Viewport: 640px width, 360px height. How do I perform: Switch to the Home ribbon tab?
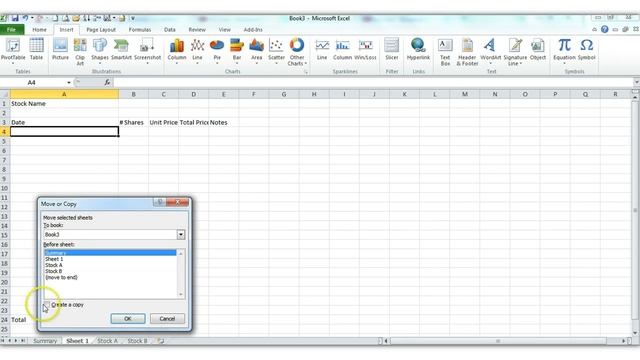39,30
